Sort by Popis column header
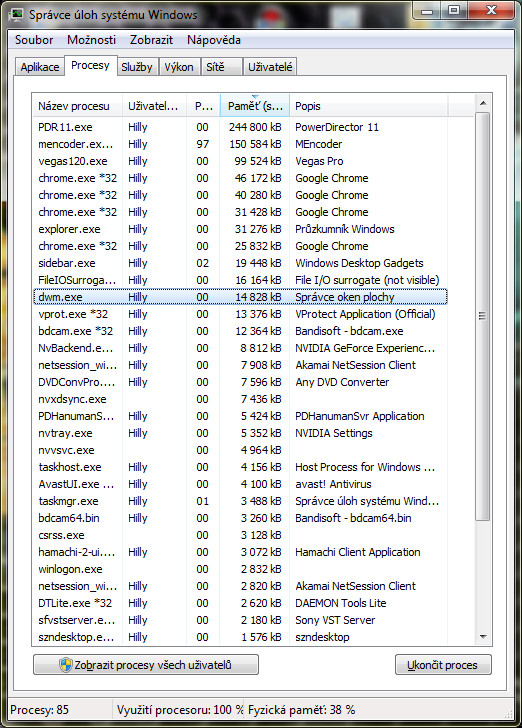This screenshot has width=522, height=728. tap(369, 106)
